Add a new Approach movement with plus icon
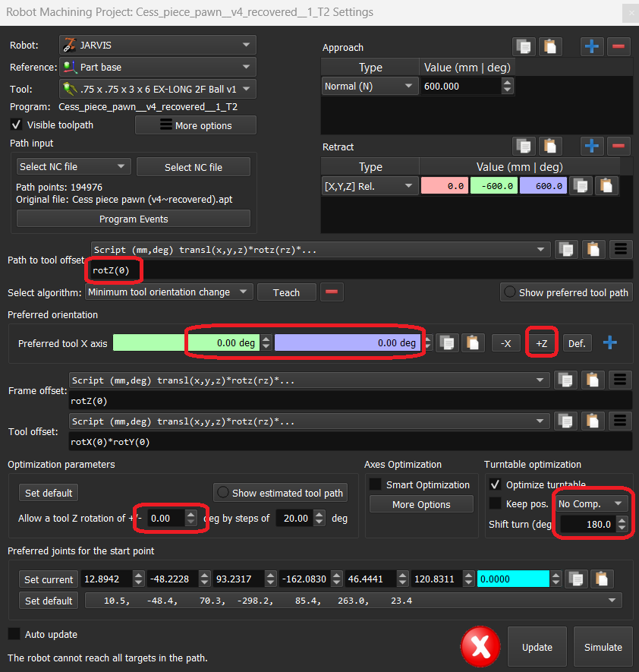The width and height of the screenshot is (639, 672). pyautogui.click(x=592, y=46)
